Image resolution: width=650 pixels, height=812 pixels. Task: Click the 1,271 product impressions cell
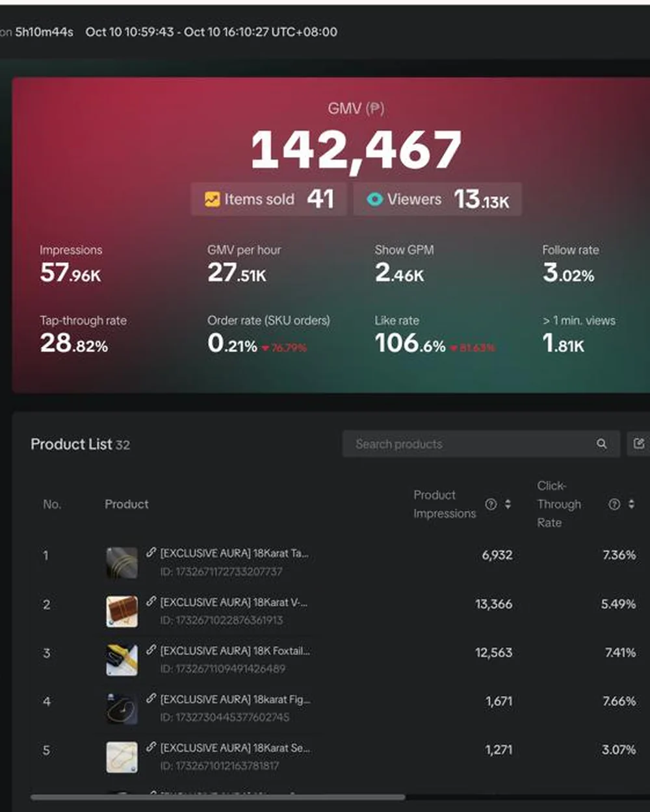point(499,750)
